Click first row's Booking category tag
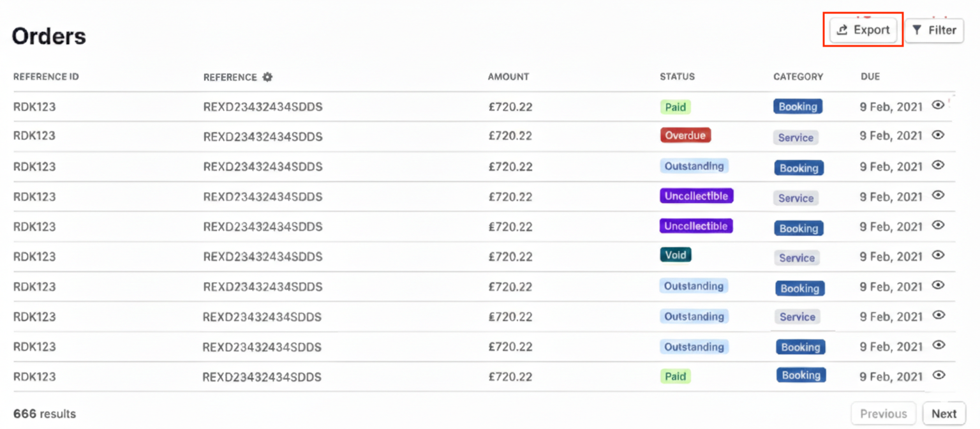 [x=798, y=107]
